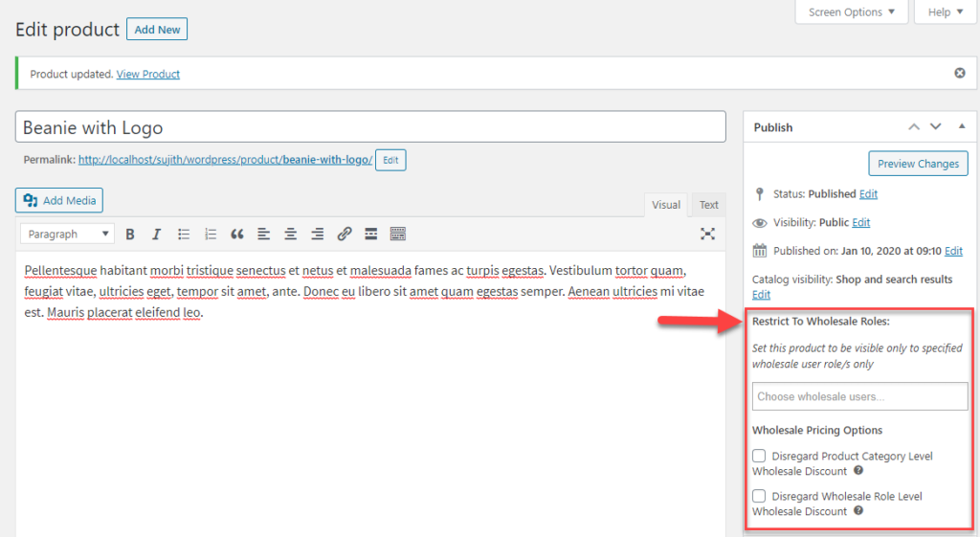Apply blockquote formatting
The height and width of the screenshot is (537, 980).
pyautogui.click(x=237, y=234)
